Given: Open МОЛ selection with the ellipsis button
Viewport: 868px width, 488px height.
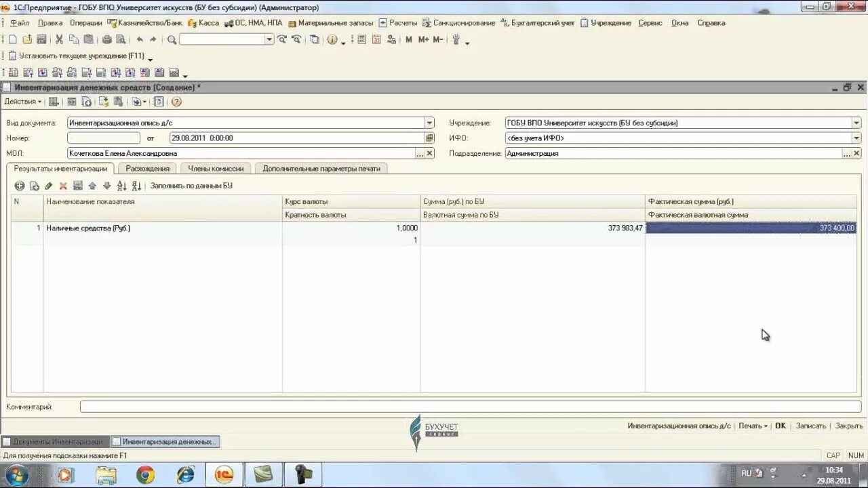Looking at the screenshot, I should (x=420, y=153).
